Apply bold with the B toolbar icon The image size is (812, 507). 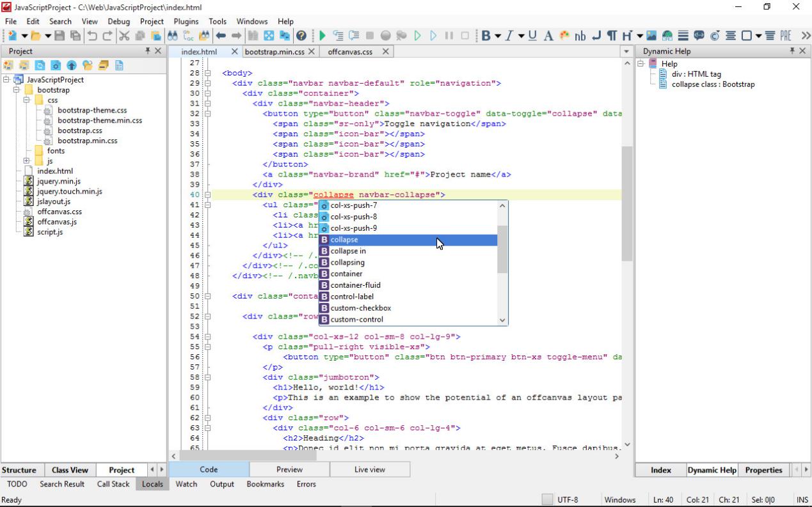(486, 36)
